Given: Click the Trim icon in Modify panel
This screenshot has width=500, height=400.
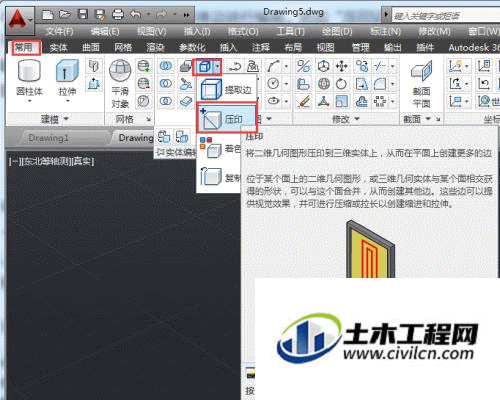Looking at the screenshot, I should 380,66.
